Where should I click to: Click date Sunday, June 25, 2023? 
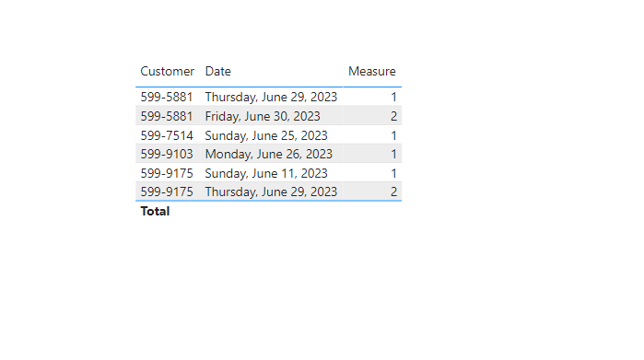click(266, 135)
